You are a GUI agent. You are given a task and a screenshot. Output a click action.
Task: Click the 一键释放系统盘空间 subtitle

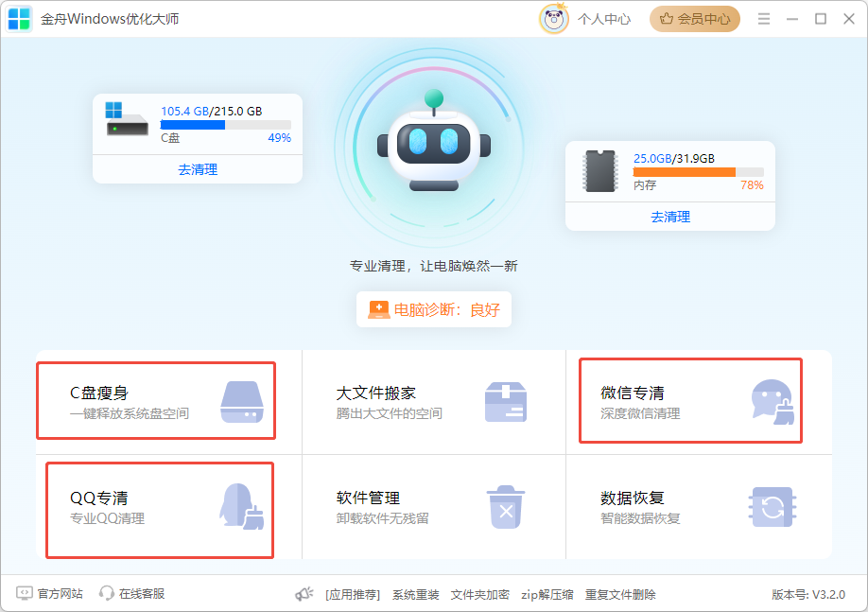coord(130,413)
